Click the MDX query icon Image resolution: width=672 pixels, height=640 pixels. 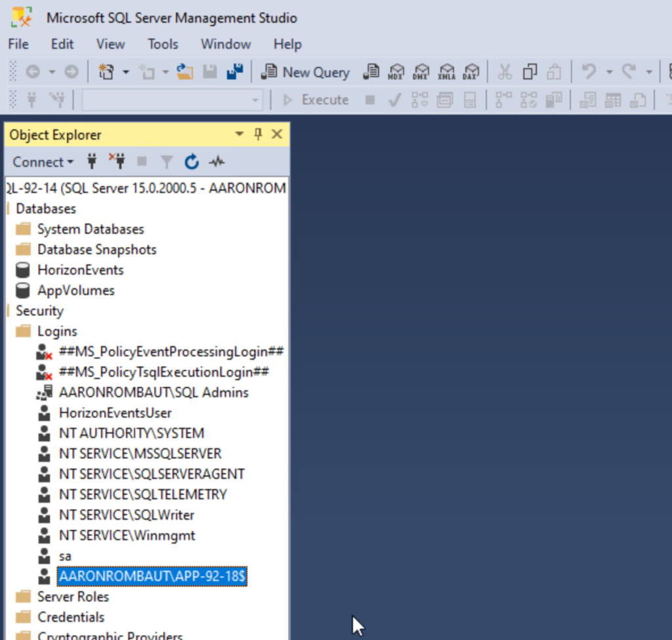pos(396,72)
